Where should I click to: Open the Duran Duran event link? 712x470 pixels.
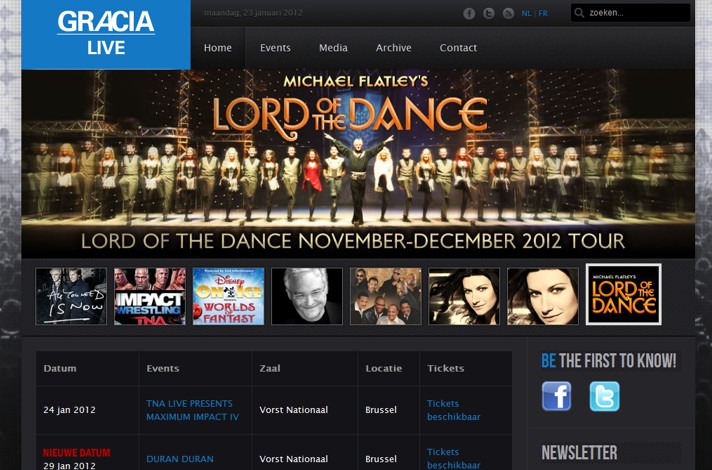tap(180, 459)
